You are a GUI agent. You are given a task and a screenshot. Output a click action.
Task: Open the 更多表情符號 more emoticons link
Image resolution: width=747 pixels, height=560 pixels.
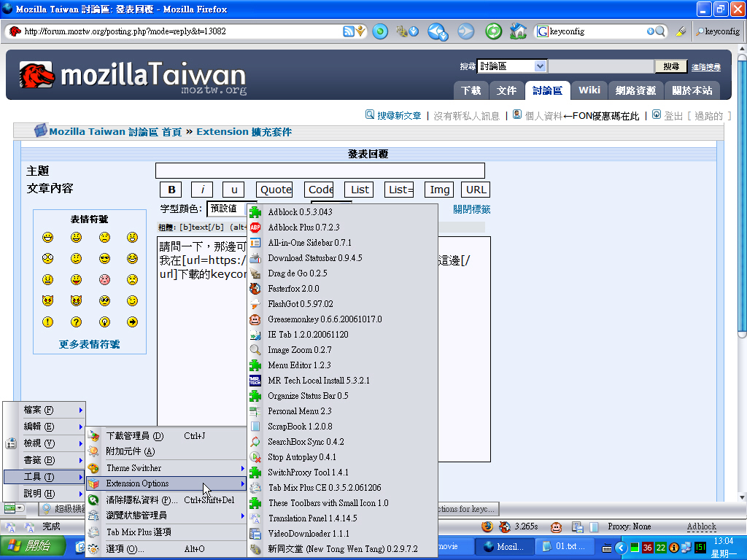89,344
